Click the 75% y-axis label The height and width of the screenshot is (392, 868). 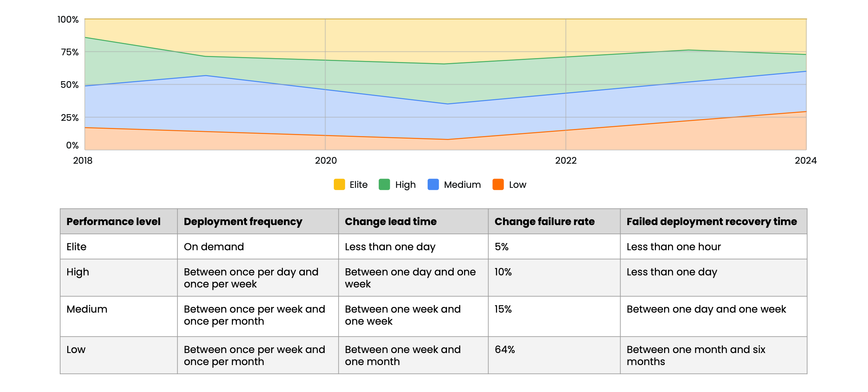pyautogui.click(x=70, y=52)
